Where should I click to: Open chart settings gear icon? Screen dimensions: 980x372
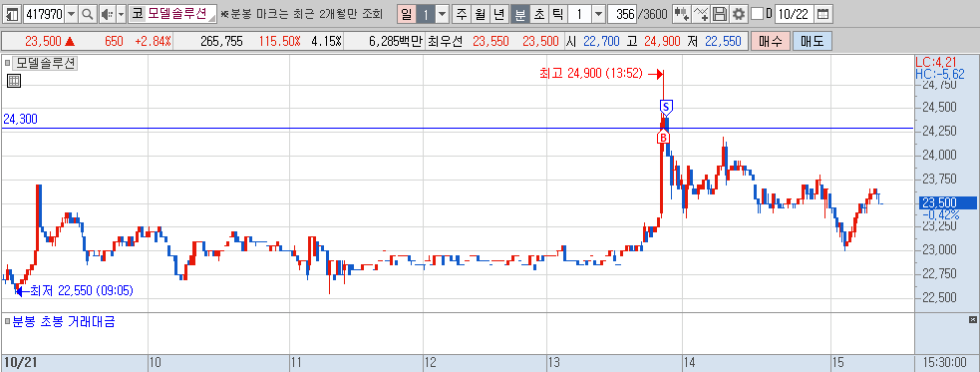(740, 14)
